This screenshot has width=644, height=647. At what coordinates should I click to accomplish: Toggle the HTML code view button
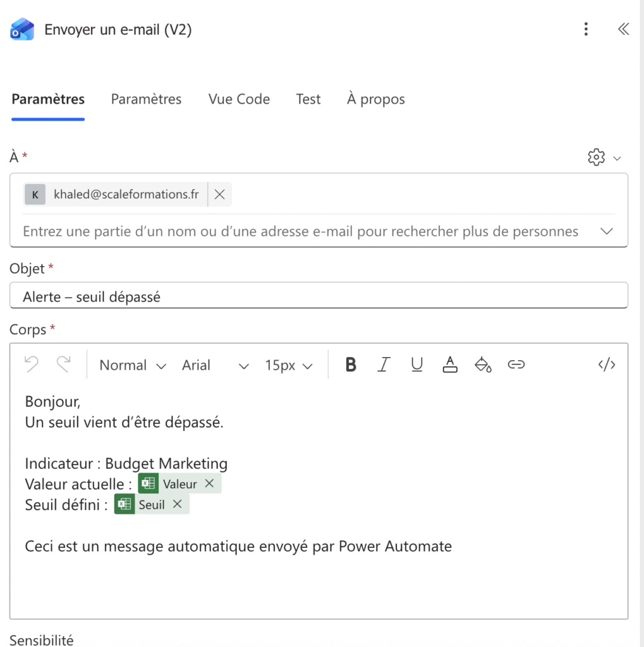click(x=606, y=365)
